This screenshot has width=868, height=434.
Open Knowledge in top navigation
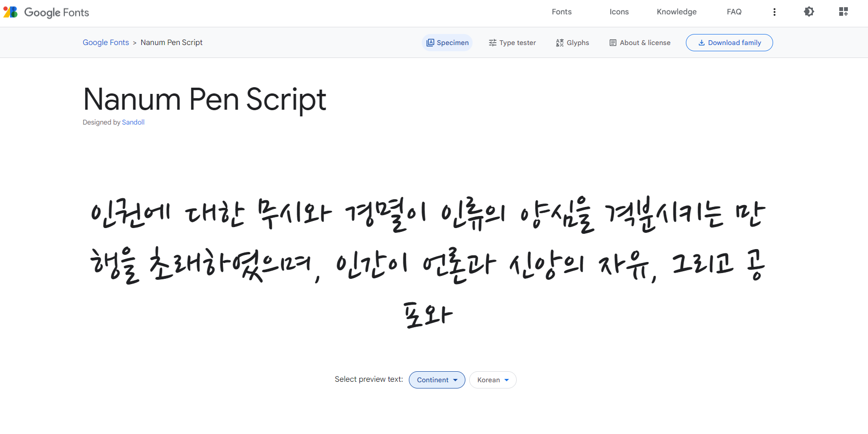(x=677, y=12)
